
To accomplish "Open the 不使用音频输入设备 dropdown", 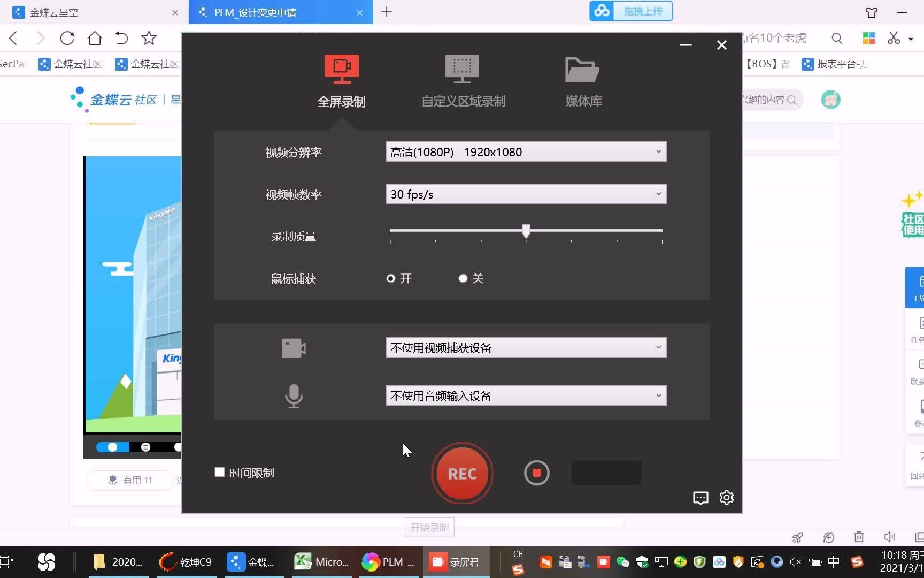I will [526, 396].
